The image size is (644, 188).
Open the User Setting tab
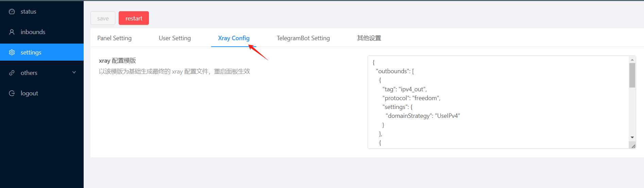coord(175,38)
